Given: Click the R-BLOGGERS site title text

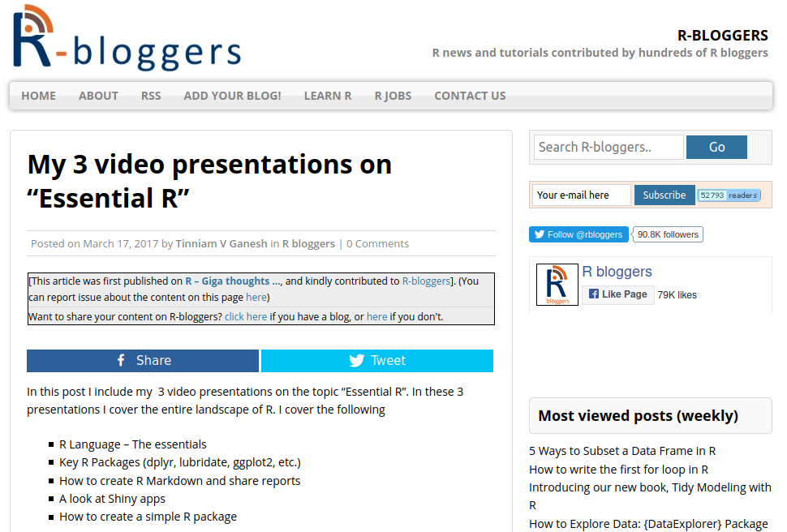Looking at the screenshot, I should tap(723, 36).
